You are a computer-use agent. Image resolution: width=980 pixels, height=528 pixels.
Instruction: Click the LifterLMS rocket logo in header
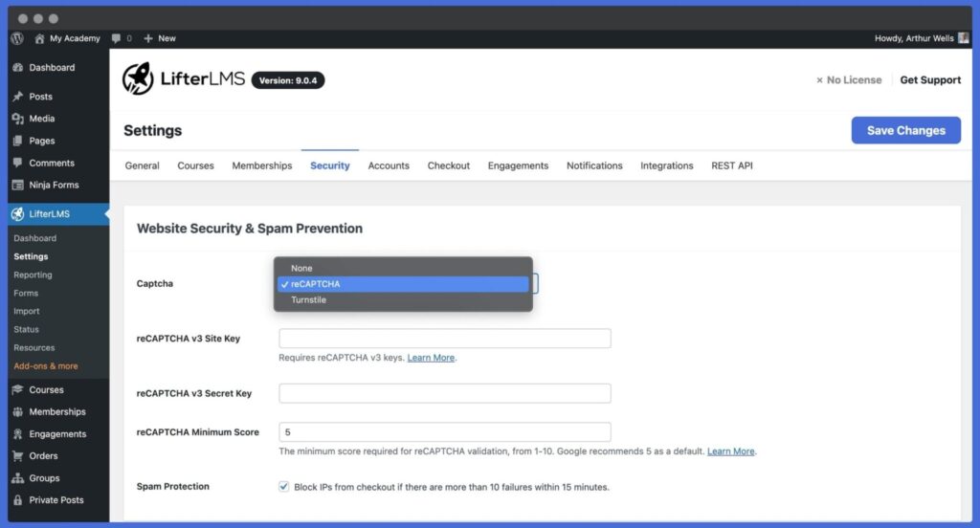pyautogui.click(x=138, y=78)
